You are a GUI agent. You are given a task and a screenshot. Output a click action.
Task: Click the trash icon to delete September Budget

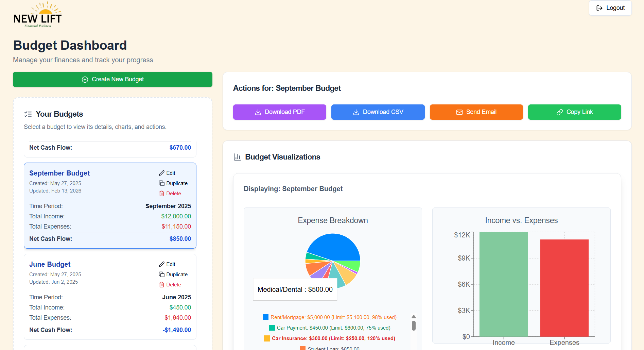point(162,193)
